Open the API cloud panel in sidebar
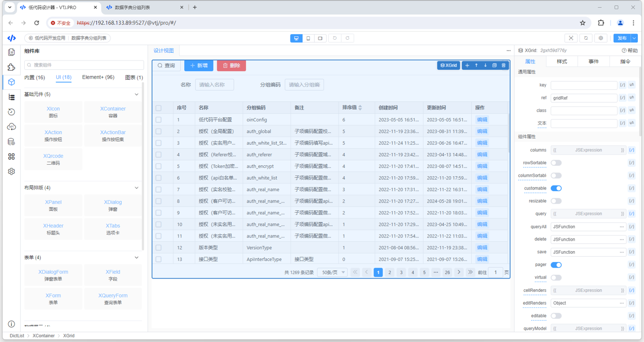 coord(11,127)
